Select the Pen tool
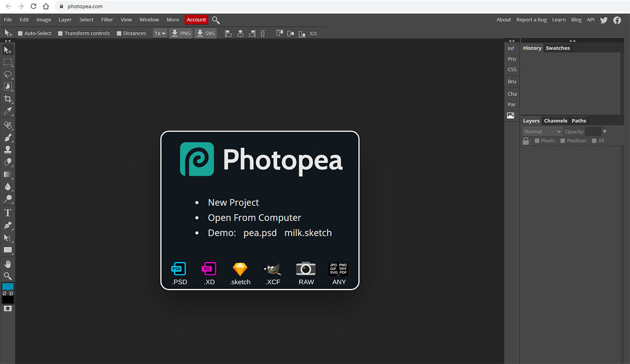Image resolution: width=630 pixels, height=364 pixels. click(x=8, y=226)
